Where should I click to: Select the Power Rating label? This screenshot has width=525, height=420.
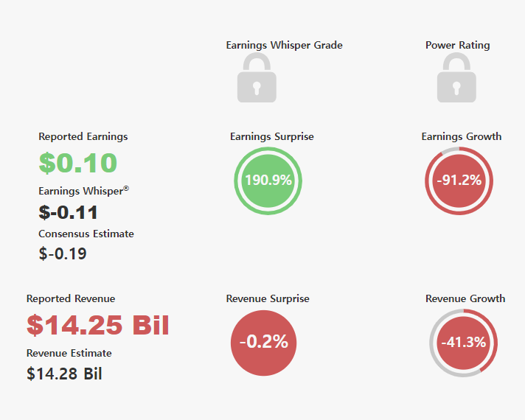pos(457,45)
